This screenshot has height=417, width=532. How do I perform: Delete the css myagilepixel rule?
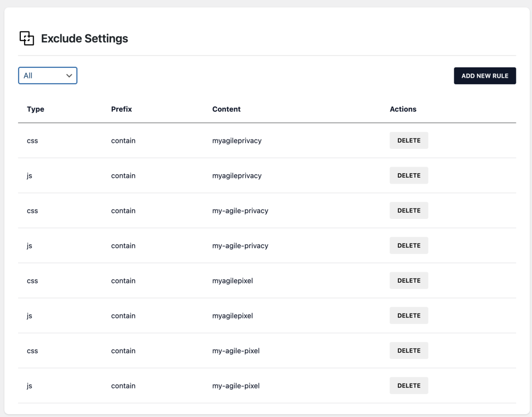pyautogui.click(x=409, y=280)
